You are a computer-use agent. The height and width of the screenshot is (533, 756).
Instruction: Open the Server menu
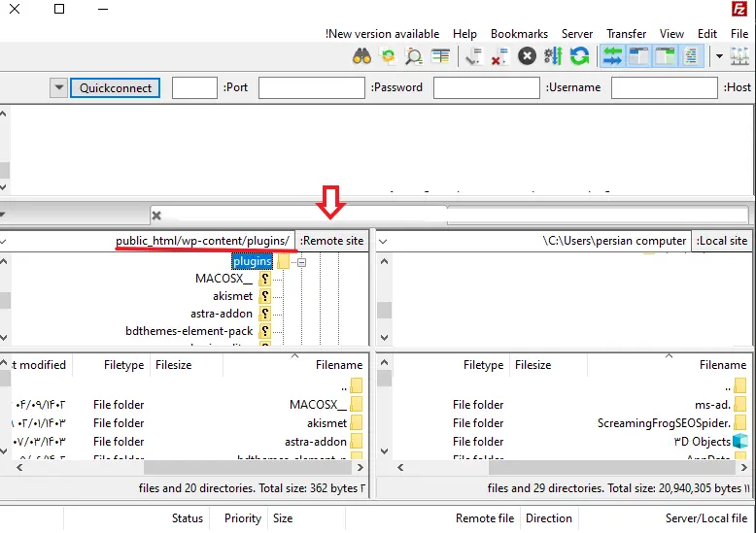576,34
